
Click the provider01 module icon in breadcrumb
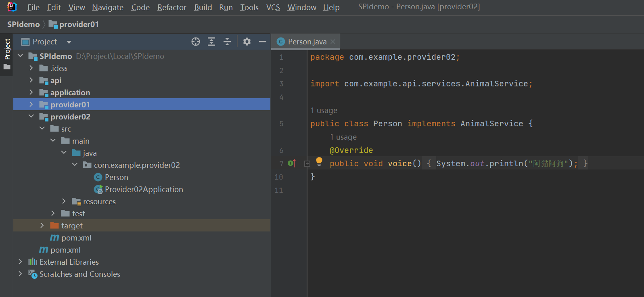pyautogui.click(x=53, y=24)
